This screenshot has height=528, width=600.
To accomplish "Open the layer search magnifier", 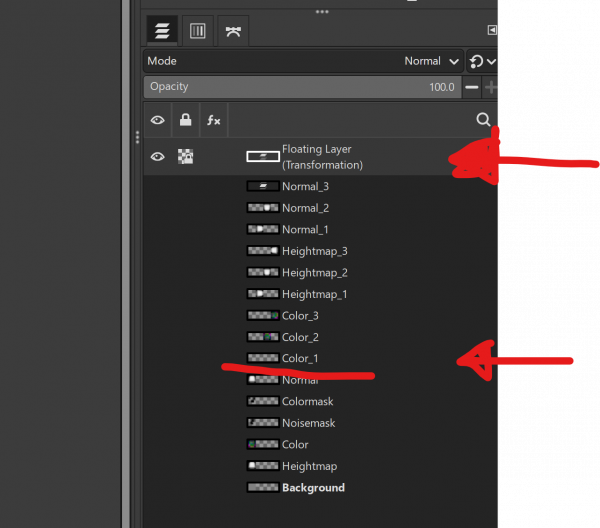I will pyautogui.click(x=483, y=119).
